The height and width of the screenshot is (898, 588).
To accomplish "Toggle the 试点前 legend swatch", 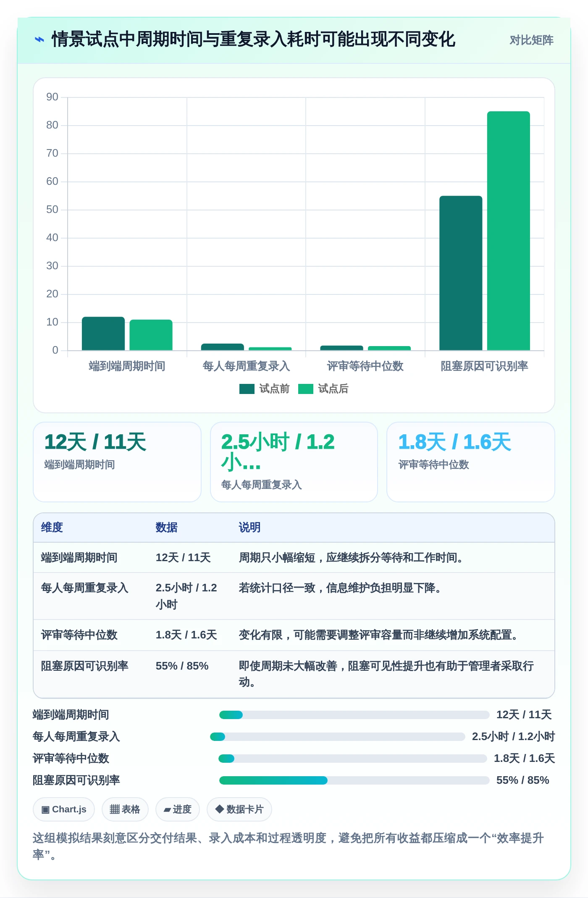I will pyautogui.click(x=247, y=389).
